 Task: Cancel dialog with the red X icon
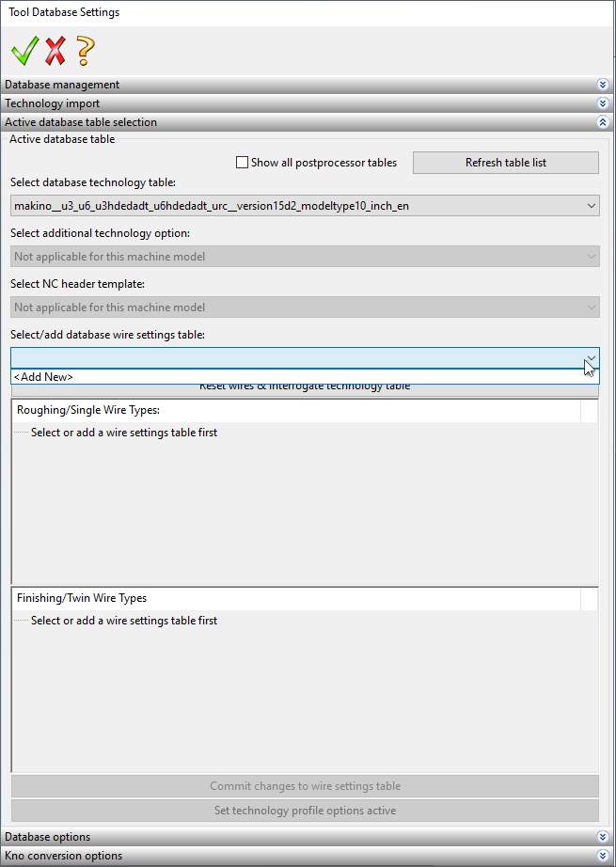click(55, 51)
